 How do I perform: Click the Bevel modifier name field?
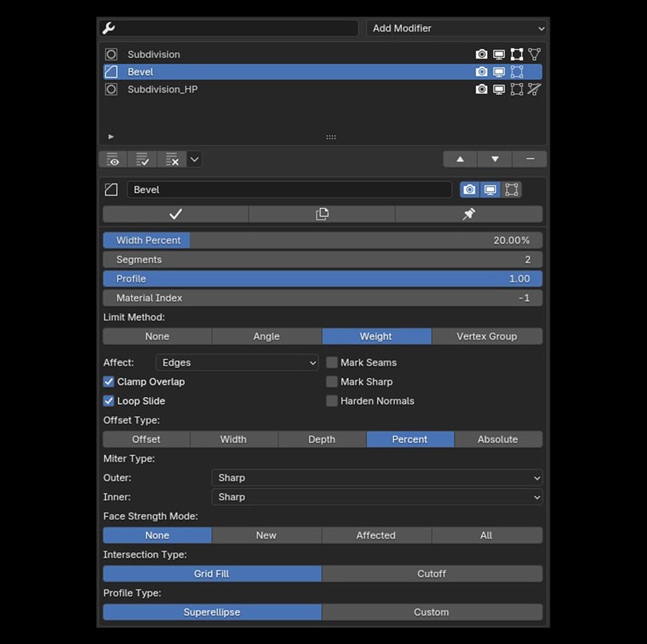[289, 190]
